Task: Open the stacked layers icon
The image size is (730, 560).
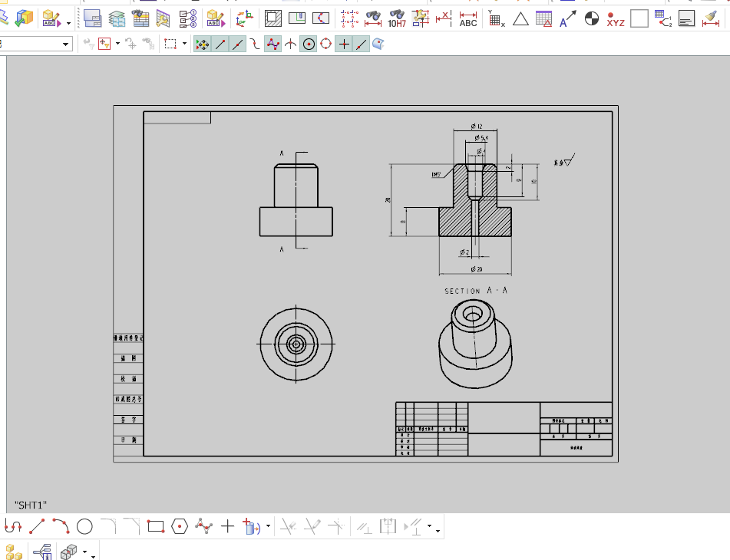Action: [x=117, y=18]
